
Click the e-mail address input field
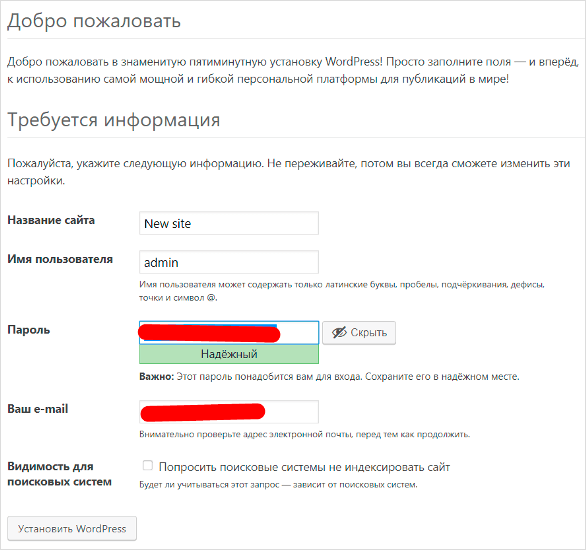click(229, 412)
